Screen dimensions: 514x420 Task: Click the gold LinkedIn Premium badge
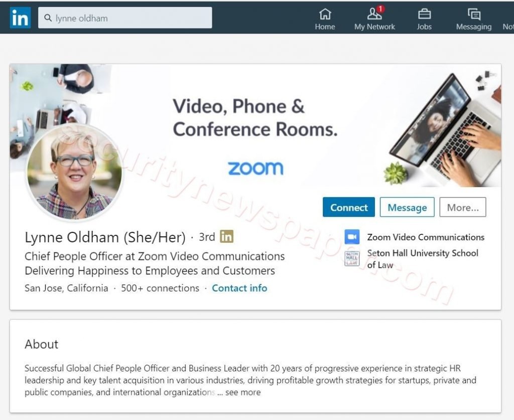point(226,236)
